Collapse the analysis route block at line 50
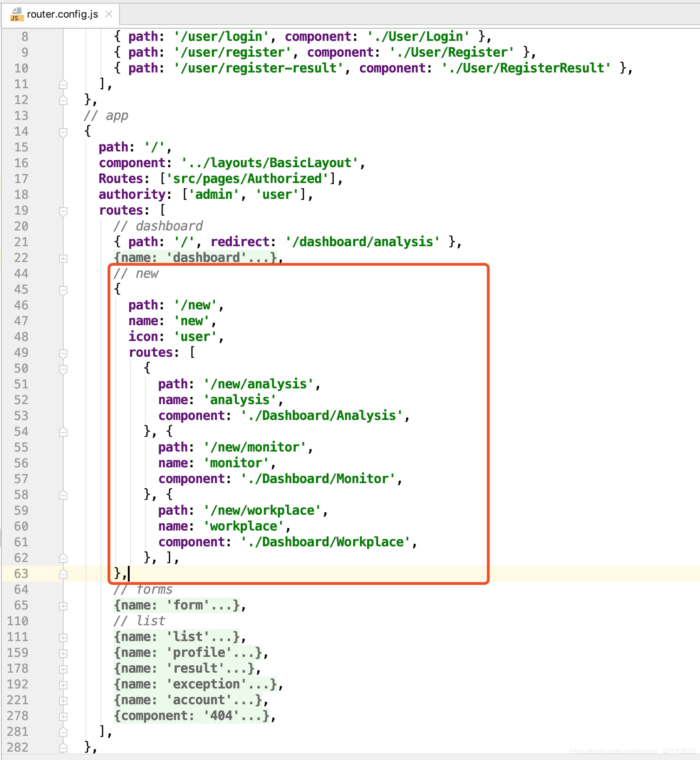The height and width of the screenshot is (760, 700). click(63, 369)
